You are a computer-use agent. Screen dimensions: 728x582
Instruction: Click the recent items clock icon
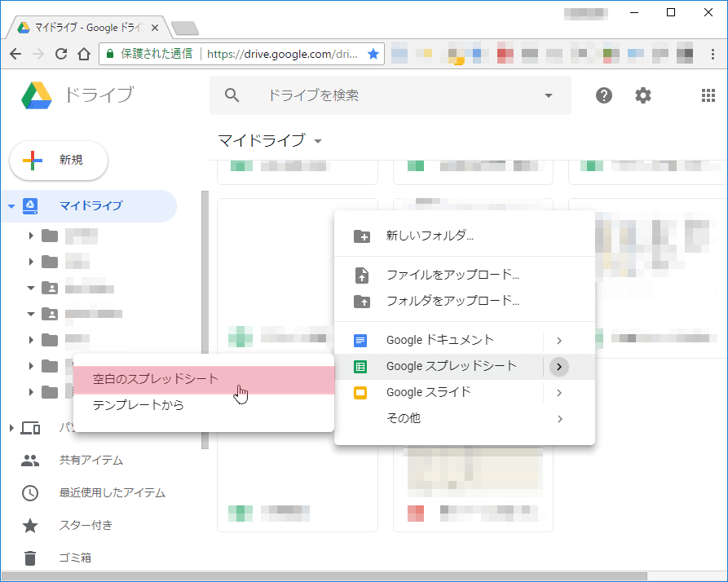[30, 493]
